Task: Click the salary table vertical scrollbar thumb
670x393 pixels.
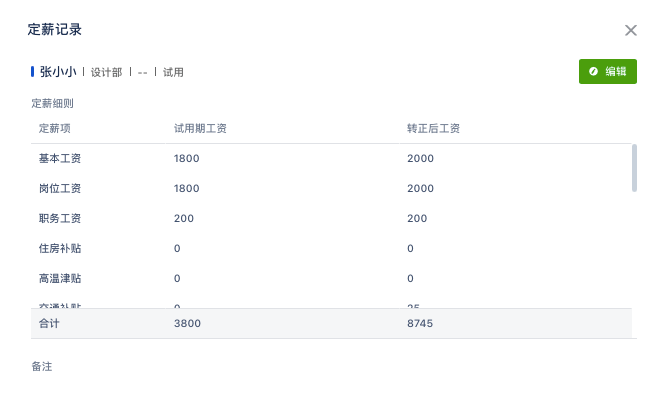Action: click(634, 168)
